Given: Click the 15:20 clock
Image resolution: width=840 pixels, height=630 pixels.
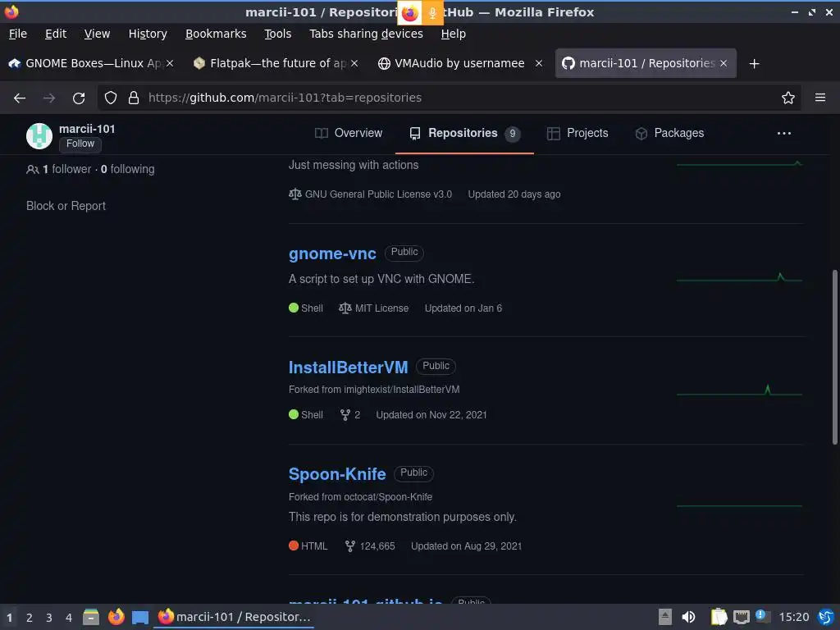Looking at the screenshot, I should point(793,617).
